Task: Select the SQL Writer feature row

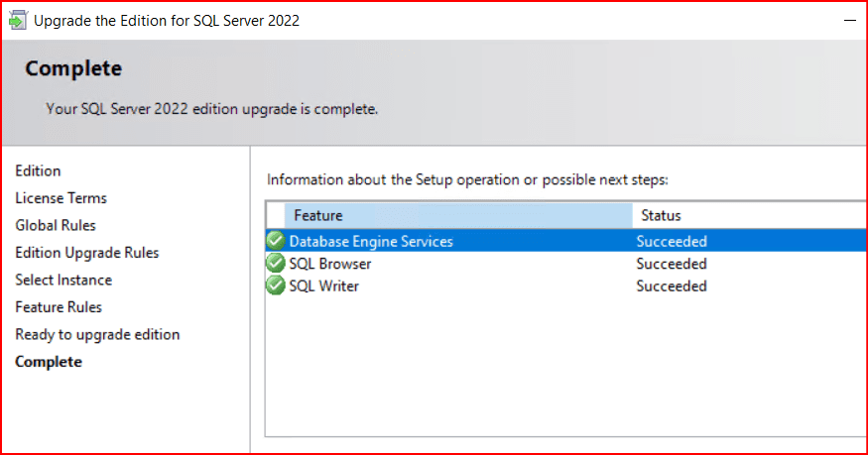Action: [x=323, y=285]
